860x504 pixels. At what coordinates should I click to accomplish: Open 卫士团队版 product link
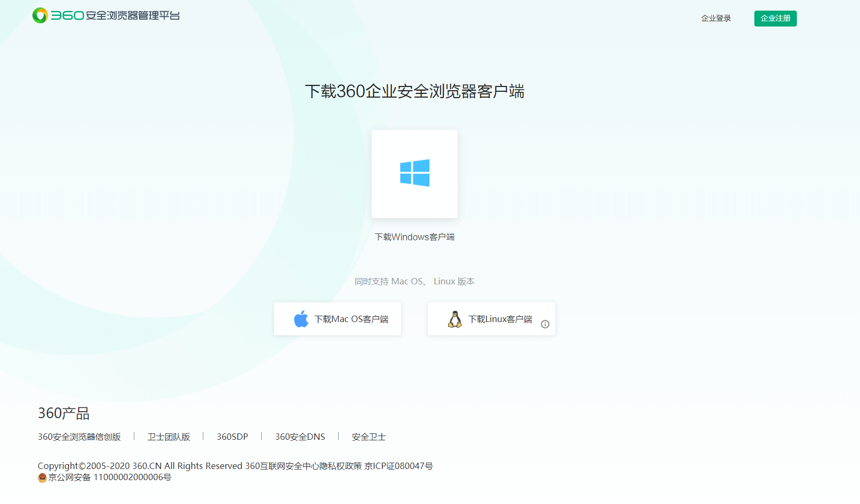pos(169,437)
